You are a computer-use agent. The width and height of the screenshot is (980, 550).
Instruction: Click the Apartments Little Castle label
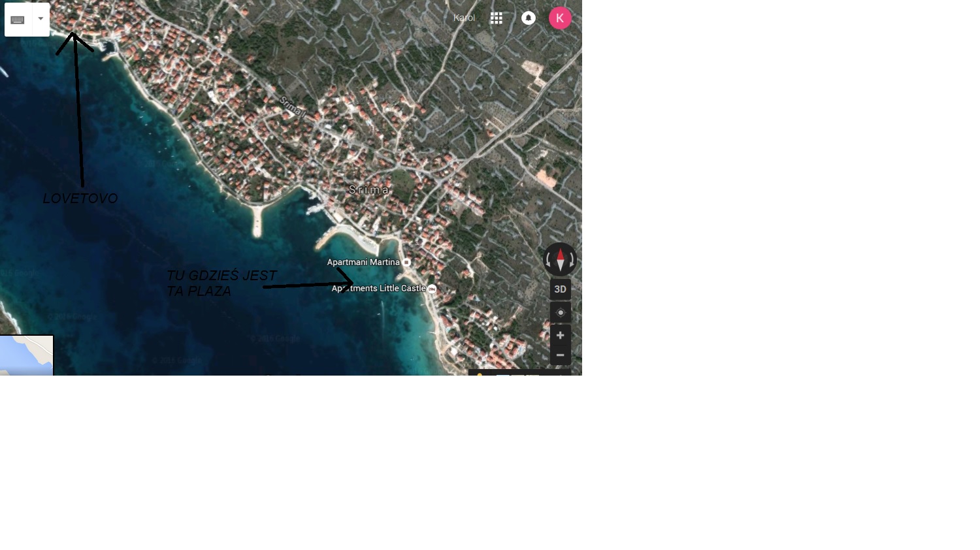tap(379, 288)
